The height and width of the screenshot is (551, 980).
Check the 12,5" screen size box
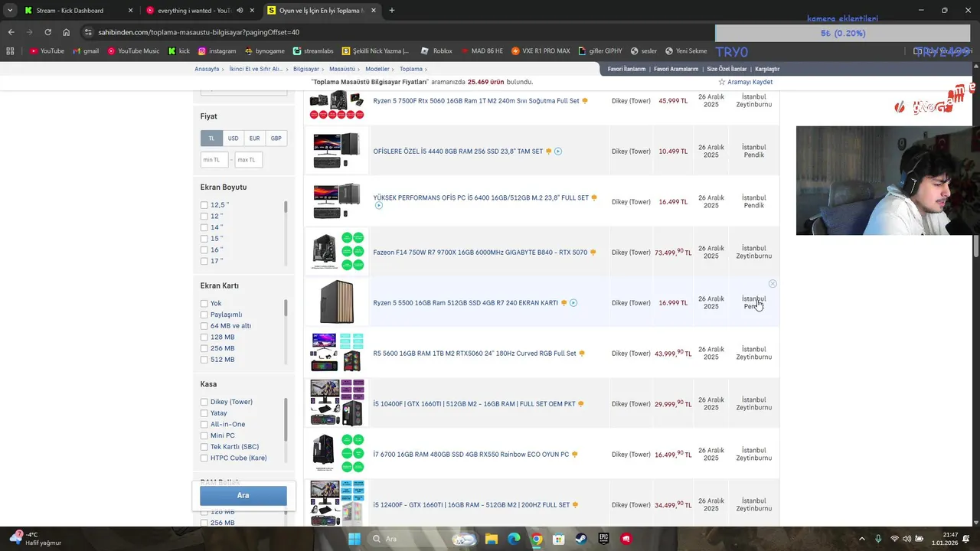click(x=204, y=205)
